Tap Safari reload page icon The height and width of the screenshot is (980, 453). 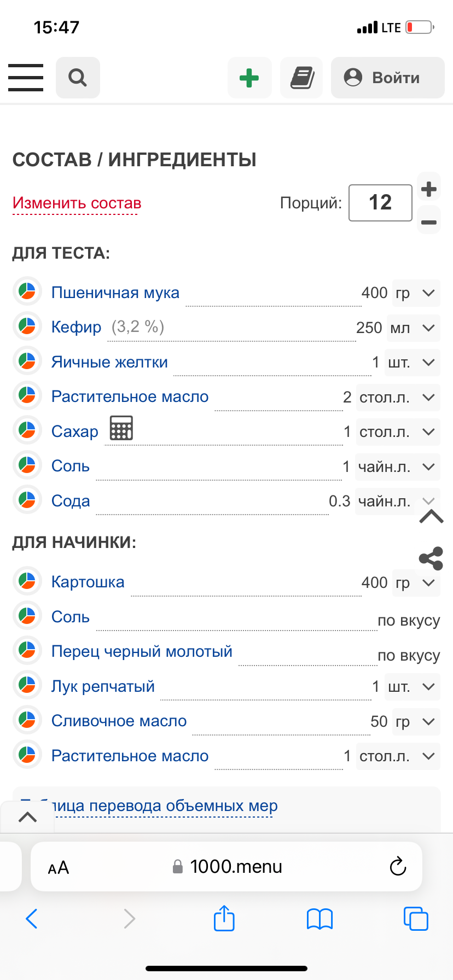point(398,866)
